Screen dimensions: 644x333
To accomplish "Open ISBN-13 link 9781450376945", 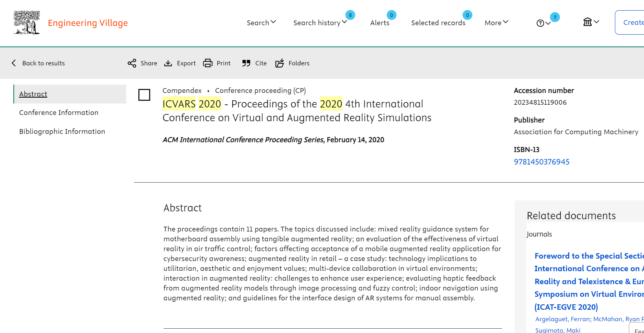I will [541, 162].
